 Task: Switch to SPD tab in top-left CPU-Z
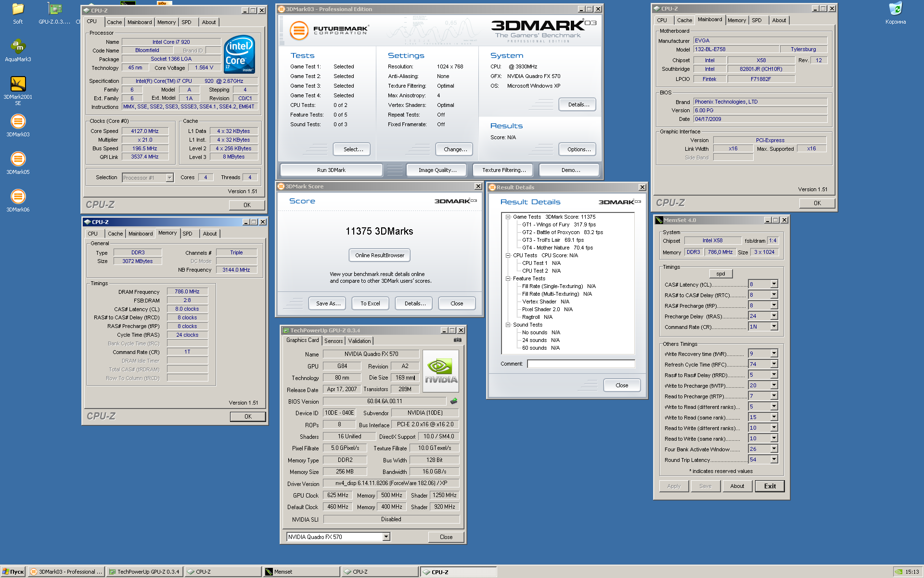186,22
